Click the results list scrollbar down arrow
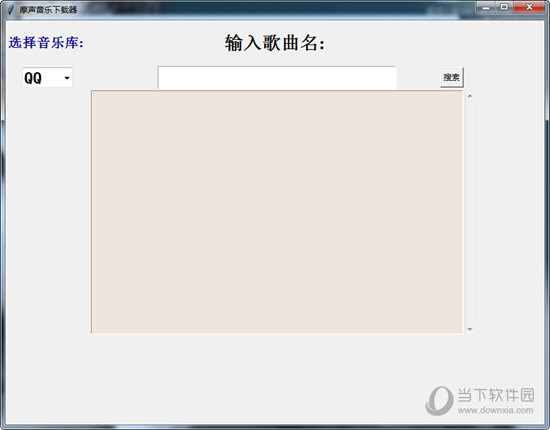The image size is (550, 430). click(x=470, y=329)
